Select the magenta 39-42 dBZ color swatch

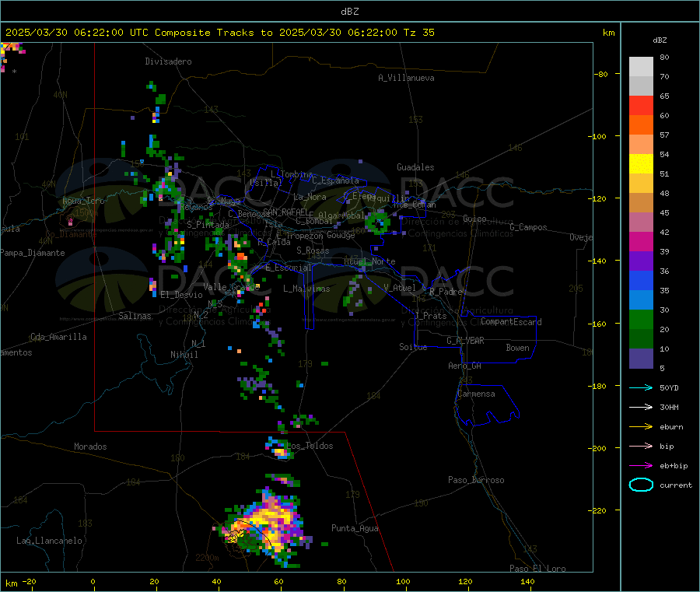[x=641, y=241]
